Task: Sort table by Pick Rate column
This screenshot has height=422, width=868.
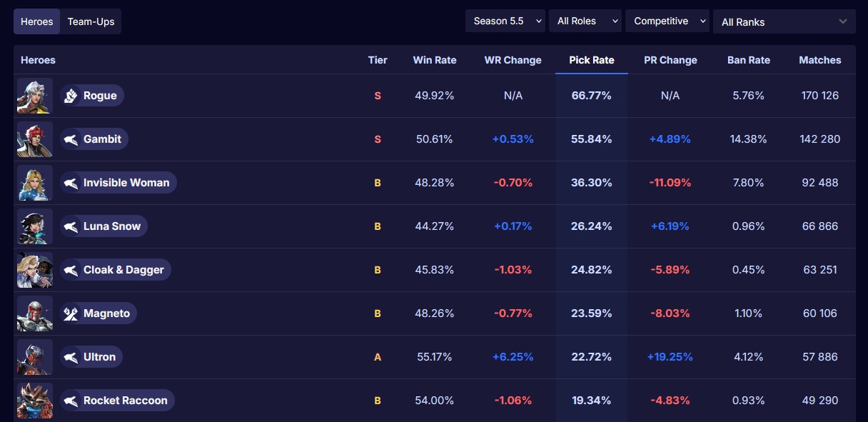Action: [x=592, y=60]
